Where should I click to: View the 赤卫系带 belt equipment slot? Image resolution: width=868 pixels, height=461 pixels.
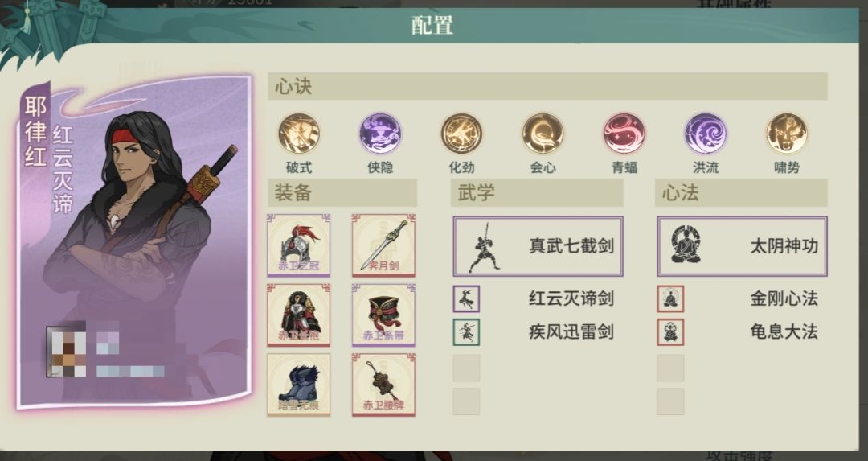coord(383,315)
